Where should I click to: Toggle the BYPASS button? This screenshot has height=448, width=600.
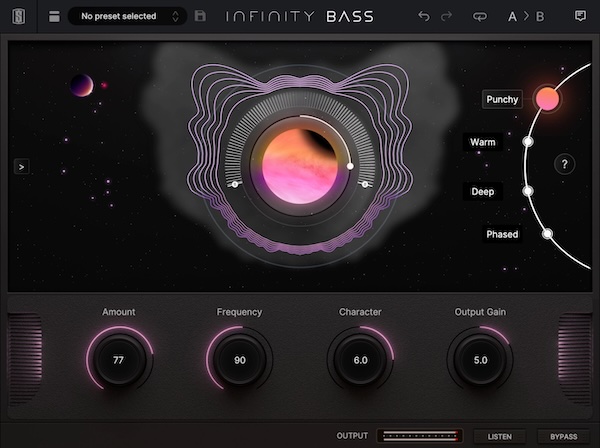tap(563, 437)
